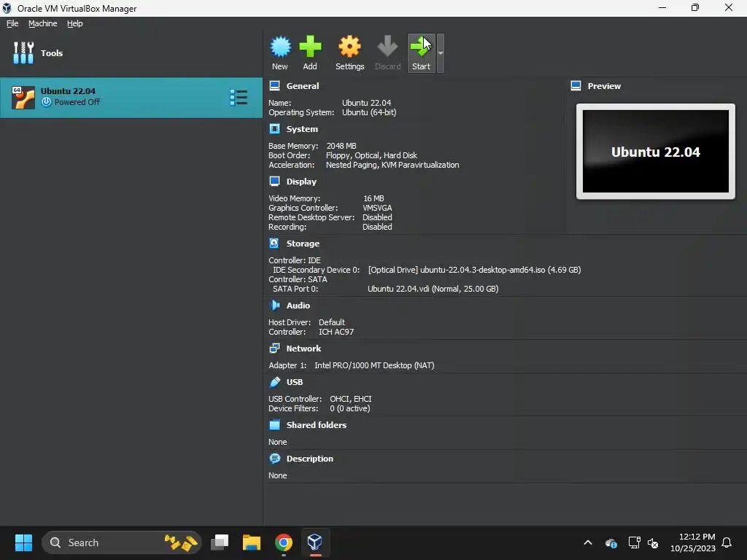Open the Windows Start menu
The height and width of the screenshot is (560, 747).
pyautogui.click(x=23, y=542)
